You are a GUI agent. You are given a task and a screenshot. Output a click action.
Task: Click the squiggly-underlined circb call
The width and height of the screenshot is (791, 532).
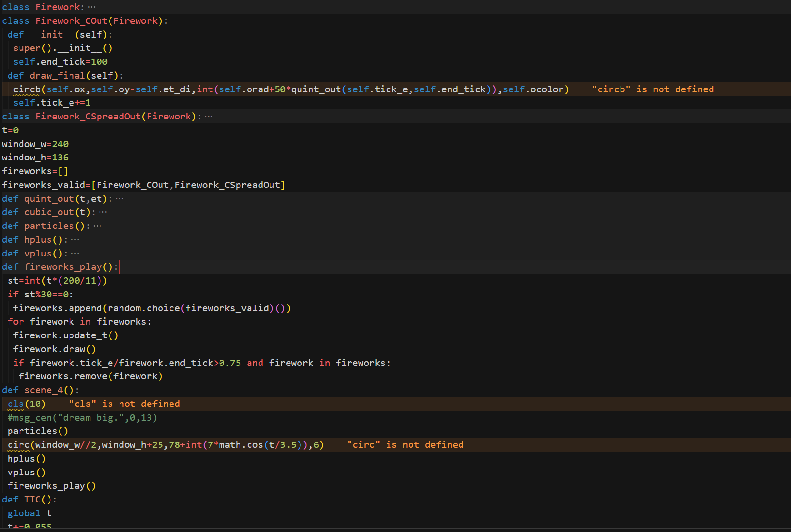[x=27, y=89]
